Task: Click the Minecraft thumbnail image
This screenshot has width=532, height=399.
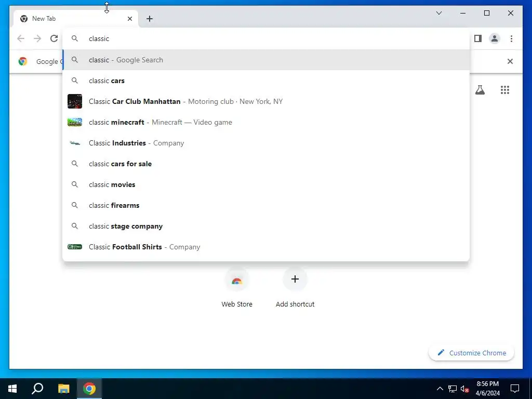Action: click(x=75, y=122)
